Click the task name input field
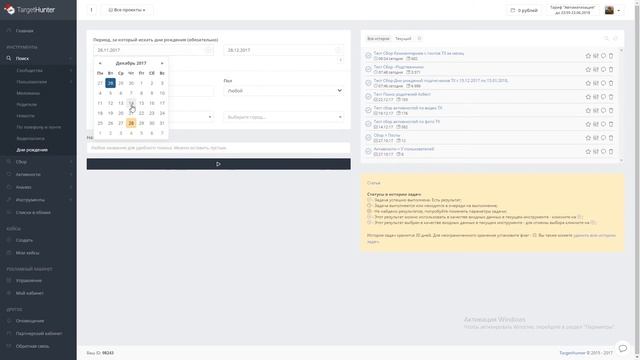This screenshot has width=640, height=360. (218, 148)
